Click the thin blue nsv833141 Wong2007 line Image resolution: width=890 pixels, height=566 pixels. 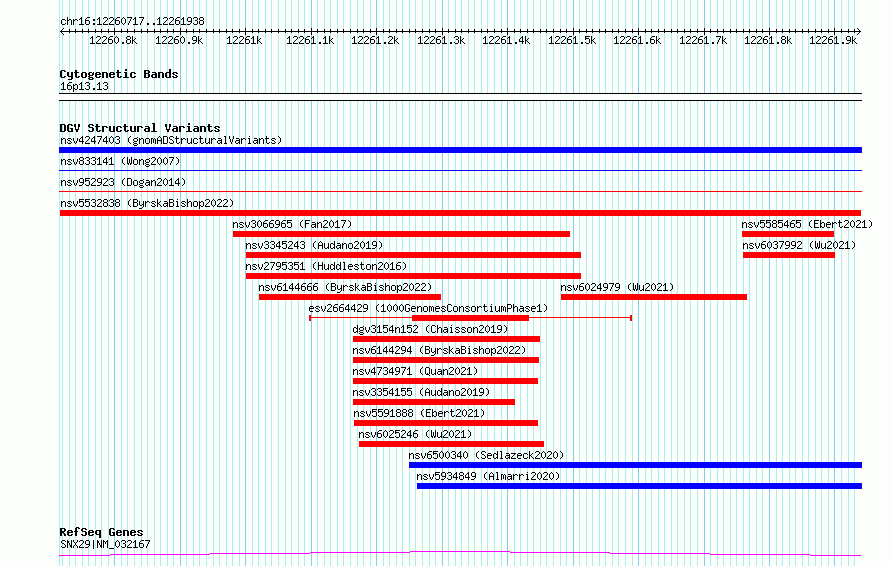tap(460, 170)
